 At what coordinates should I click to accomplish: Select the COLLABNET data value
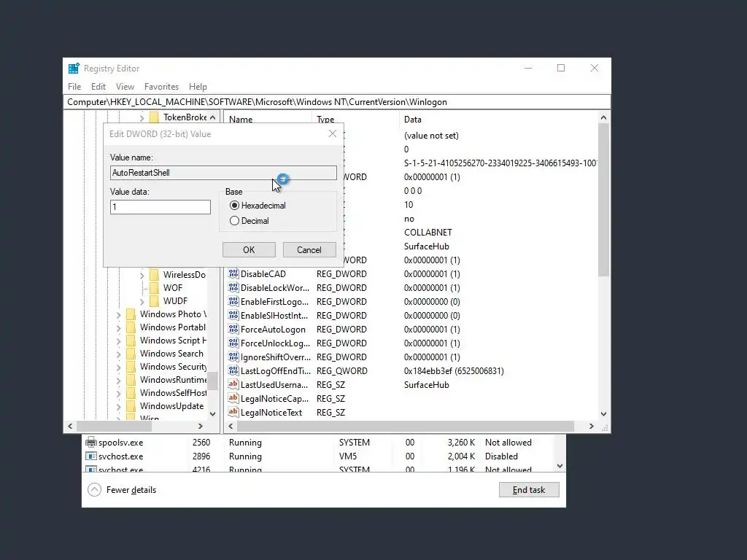[427, 233]
